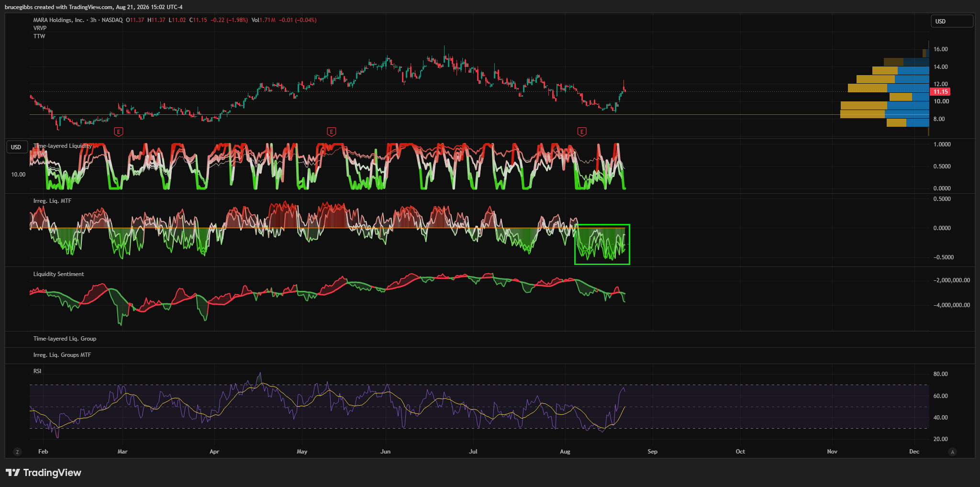Click the change value −0.22 (−1.98%)
980x487 pixels.
point(229,20)
